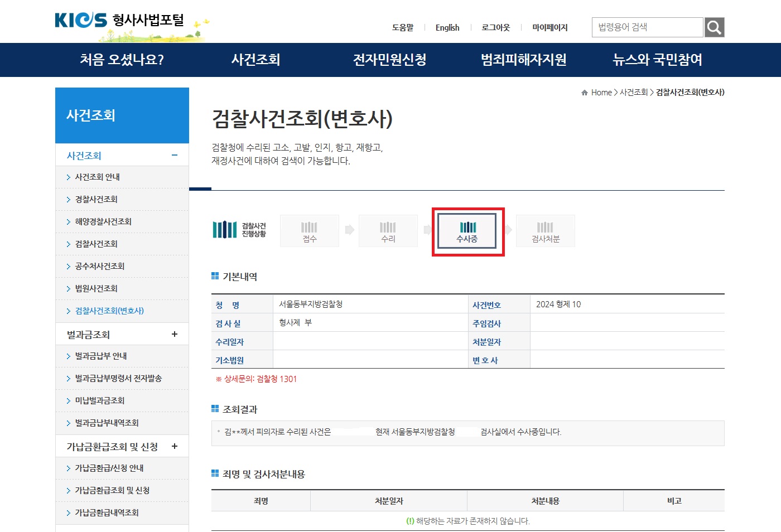Click the blue icon beside 기본내역
The image size is (781, 532).
click(x=215, y=275)
